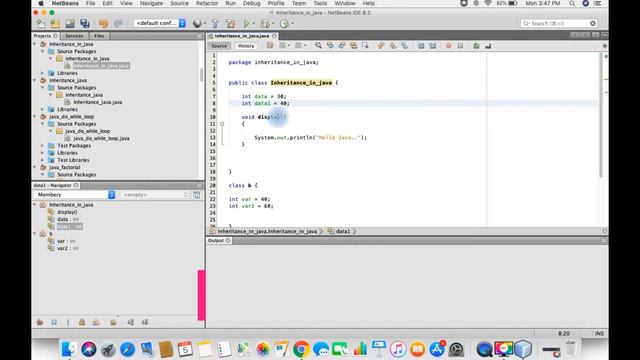Collapse the Inheritance_in_java project node

click(x=35, y=44)
